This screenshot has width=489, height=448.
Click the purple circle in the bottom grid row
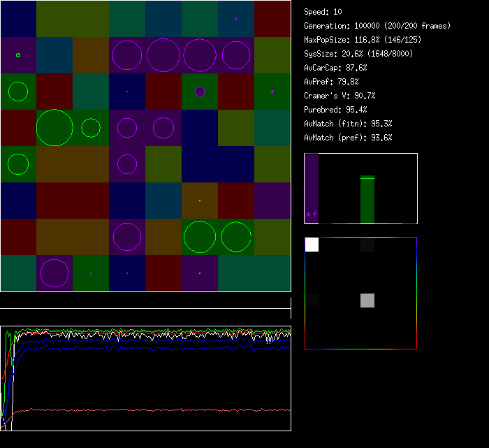54,273
